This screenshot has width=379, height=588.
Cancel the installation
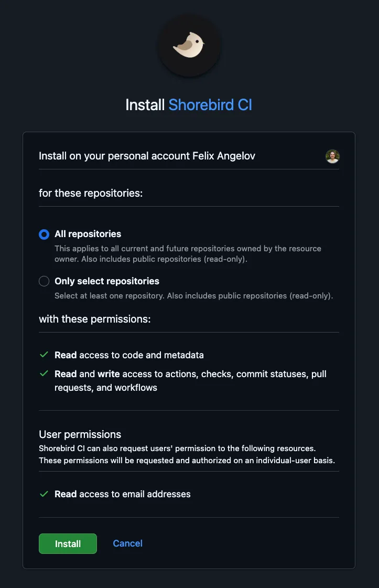127,543
